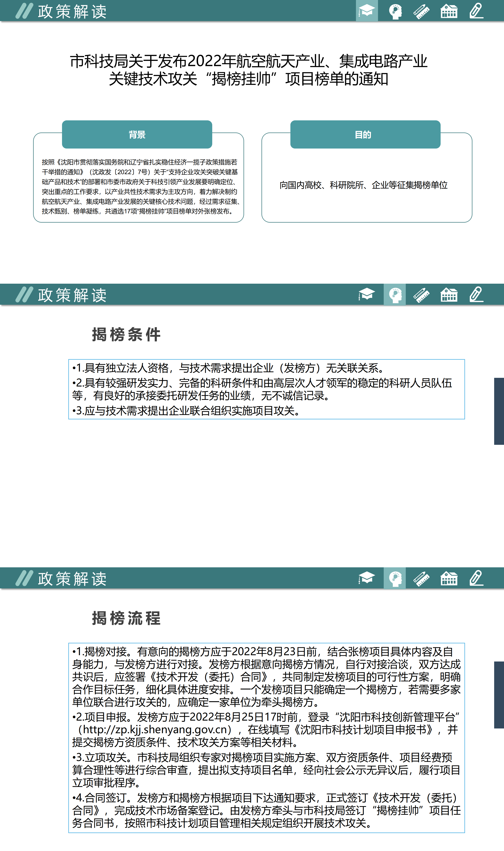Click the building icon above the 揭榜流程 section

[449, 578]
